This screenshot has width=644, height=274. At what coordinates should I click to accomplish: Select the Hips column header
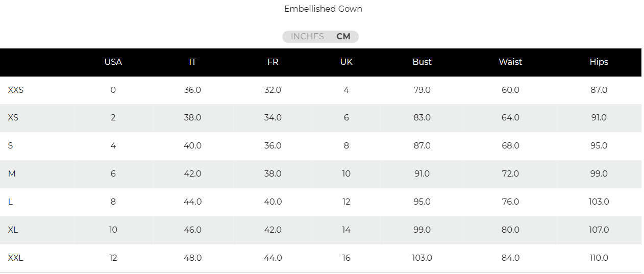599,62
